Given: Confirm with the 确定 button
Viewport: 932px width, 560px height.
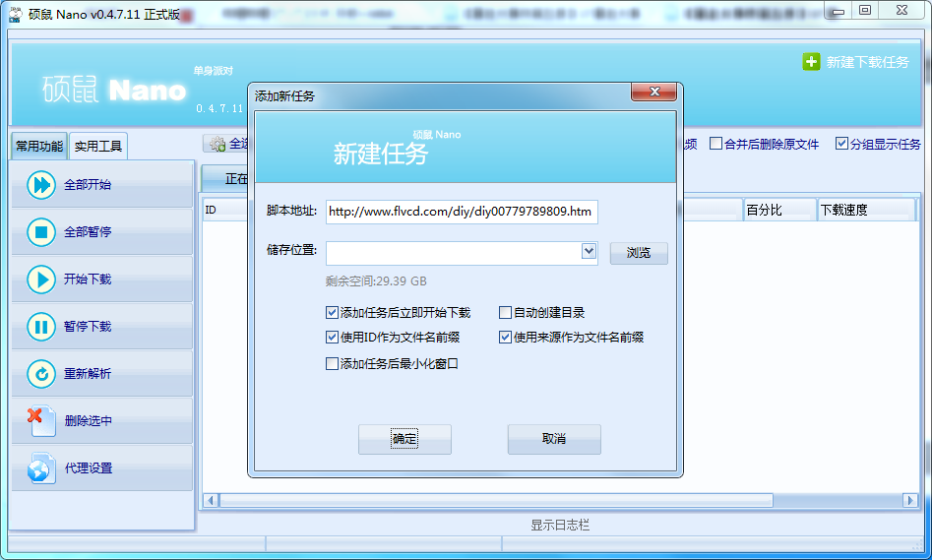Looking at the screenshot, I should (404, 439).
